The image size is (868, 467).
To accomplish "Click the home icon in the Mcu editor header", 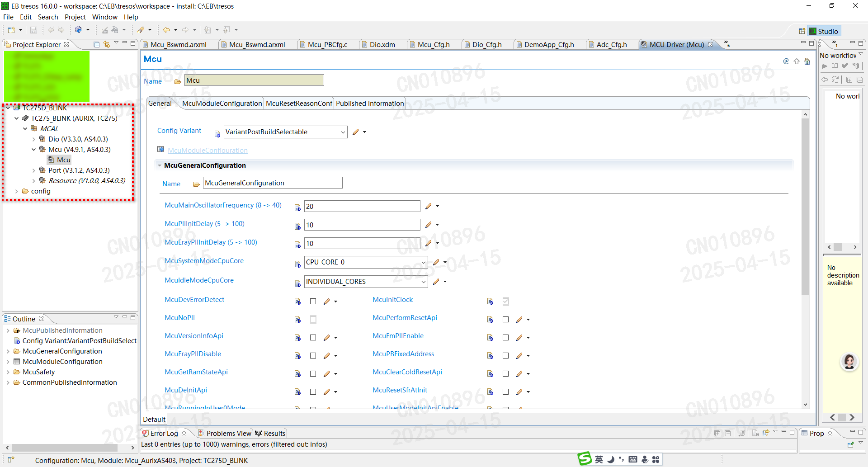I will click(807, 61).
